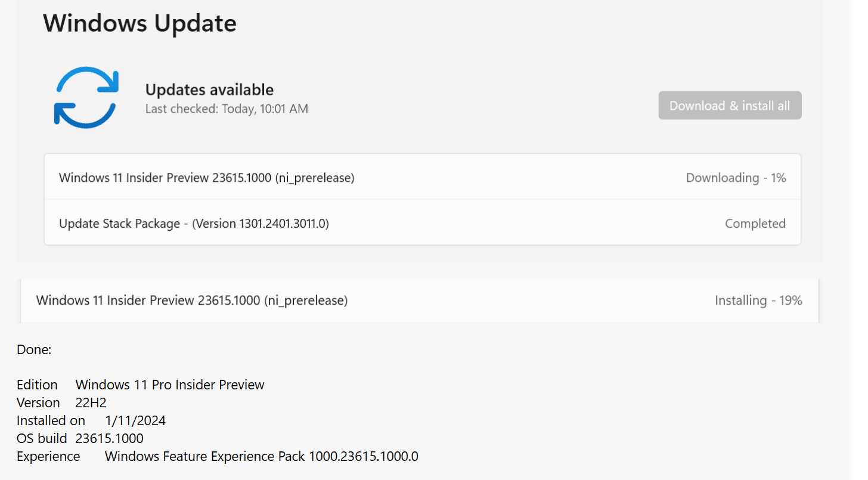Click the "Installed on 1/11/2024" date

pos(135,420)
